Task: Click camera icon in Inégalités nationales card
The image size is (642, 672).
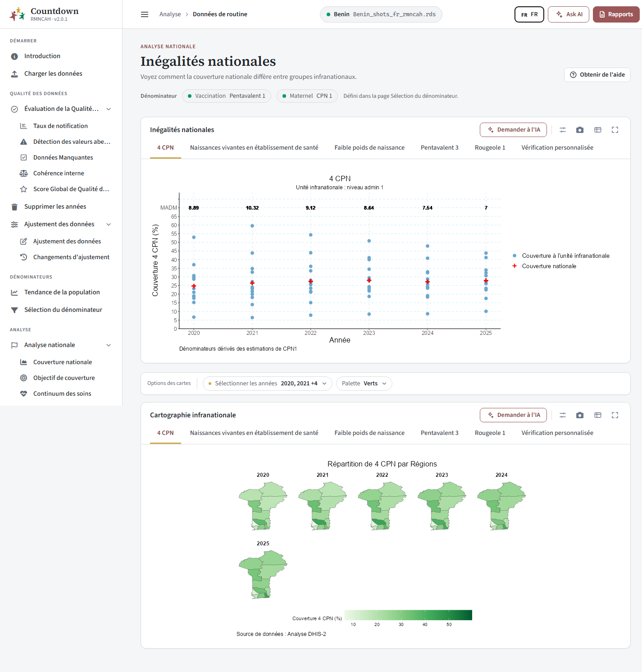Action: point(580,130)
